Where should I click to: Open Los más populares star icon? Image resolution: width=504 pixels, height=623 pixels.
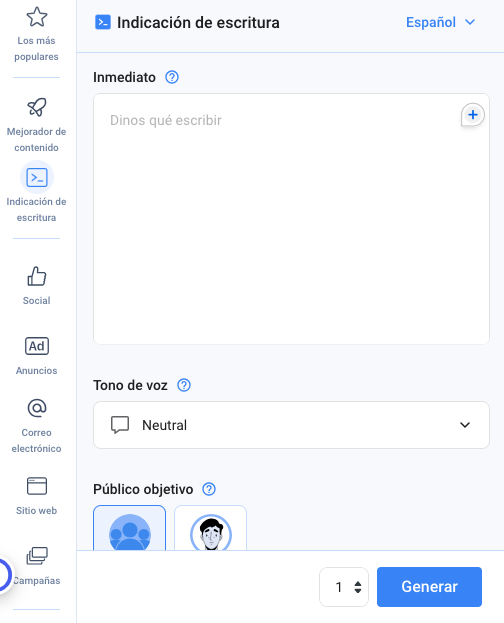pyautogui.click(x=37, y=17)
